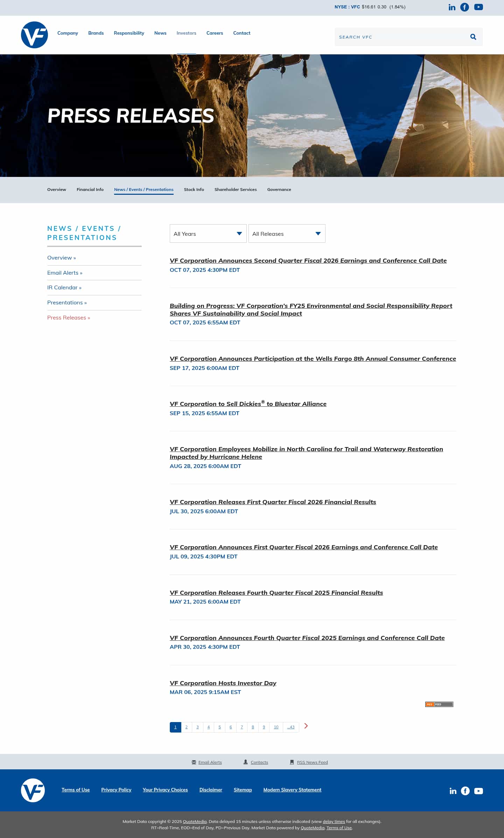The image size is (504, 838).
Task: Open the Responsibility menu
Action: pyautogui.click(x=129, y=33)
